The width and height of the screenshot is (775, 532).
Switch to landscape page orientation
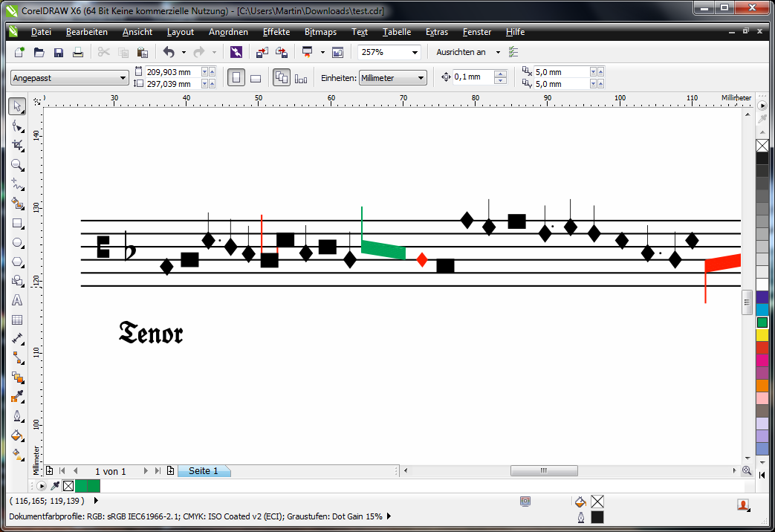(x=255, y=77)
